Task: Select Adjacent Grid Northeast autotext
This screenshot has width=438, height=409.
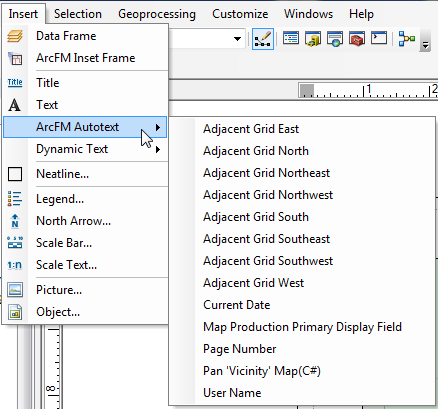Action: (302, 173)
